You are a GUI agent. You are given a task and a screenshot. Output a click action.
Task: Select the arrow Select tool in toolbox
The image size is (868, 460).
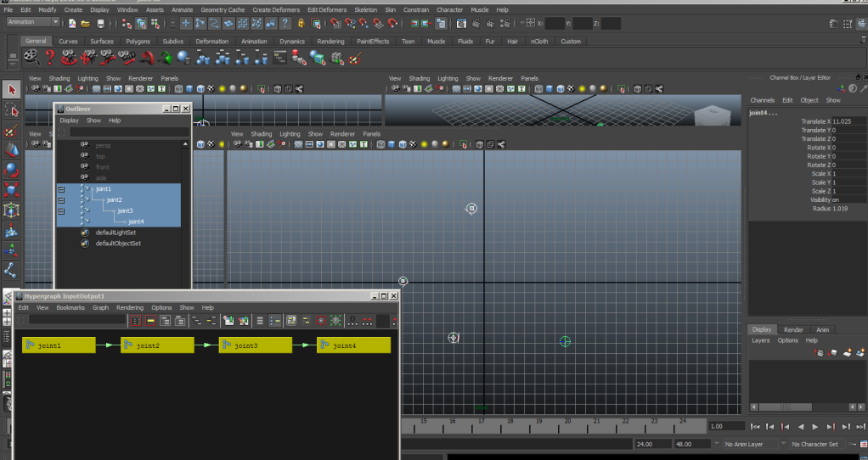coord(11,89)
